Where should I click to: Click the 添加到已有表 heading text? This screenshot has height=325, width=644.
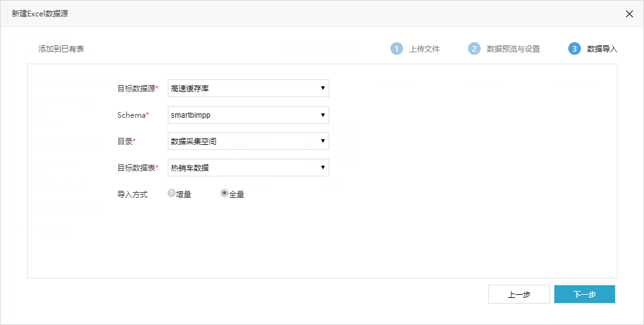pyautogui.click(x=61, y=49)
